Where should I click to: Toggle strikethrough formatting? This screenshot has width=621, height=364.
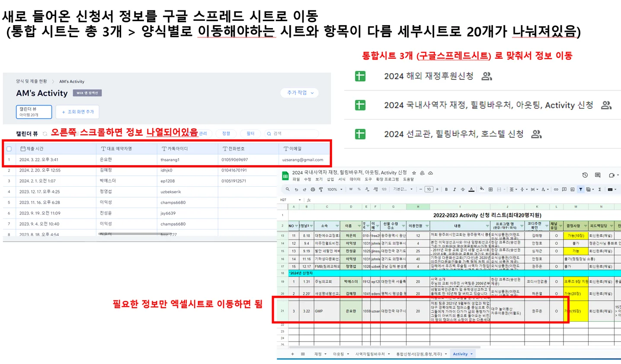pyautogui.click(x=463, y=189)
